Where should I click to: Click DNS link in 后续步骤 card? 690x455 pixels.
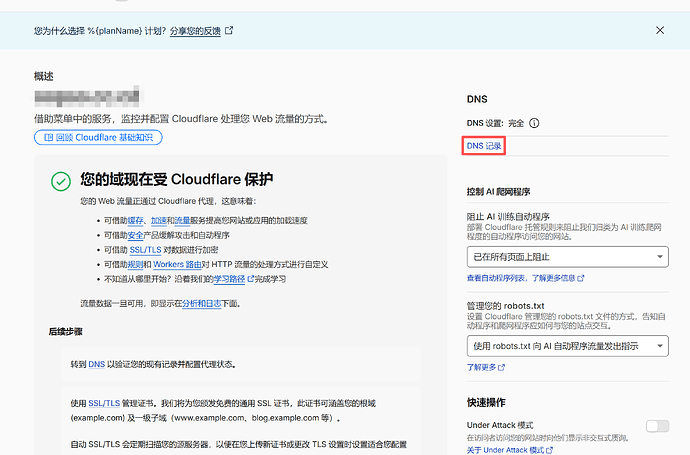click(96, 364)
